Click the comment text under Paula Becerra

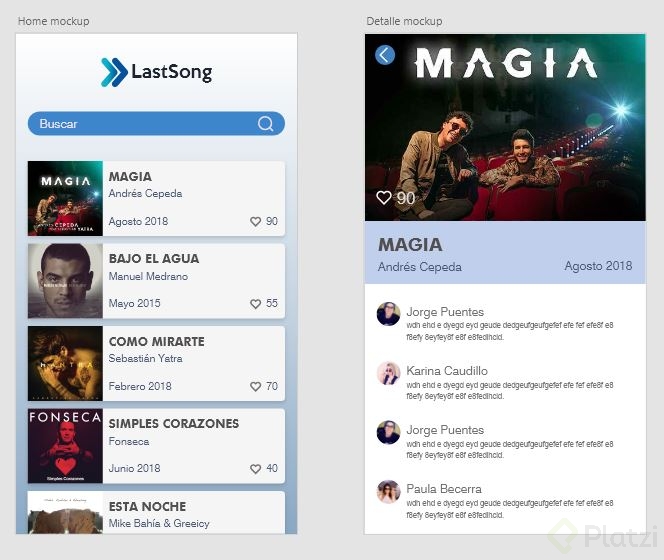(510, 509)
